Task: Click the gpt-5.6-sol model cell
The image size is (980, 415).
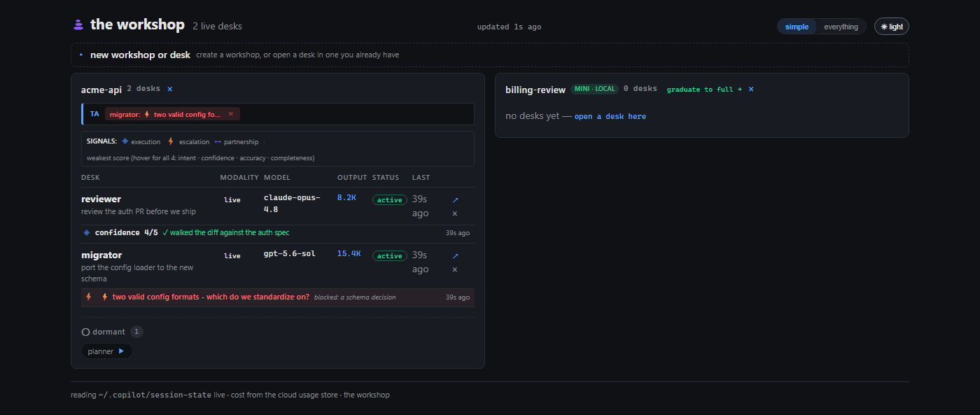Action: [289, 254]
